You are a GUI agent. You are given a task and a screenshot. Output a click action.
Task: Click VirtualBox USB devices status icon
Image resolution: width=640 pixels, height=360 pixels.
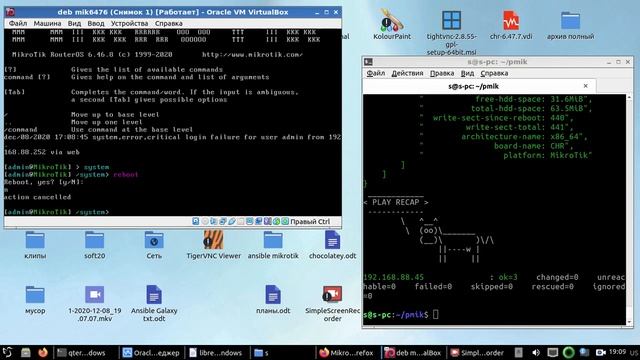(x=232, y=221)
